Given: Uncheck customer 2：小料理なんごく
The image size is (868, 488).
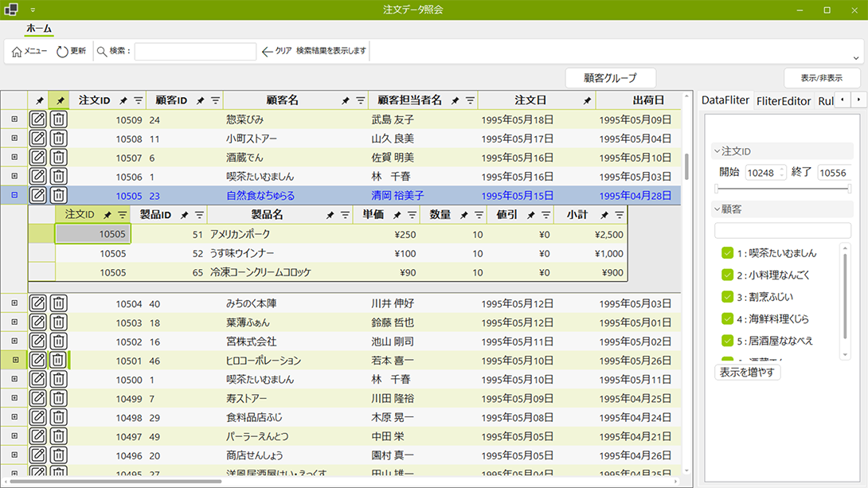Looking at the screenshot, I should click(x=727, y=275).
